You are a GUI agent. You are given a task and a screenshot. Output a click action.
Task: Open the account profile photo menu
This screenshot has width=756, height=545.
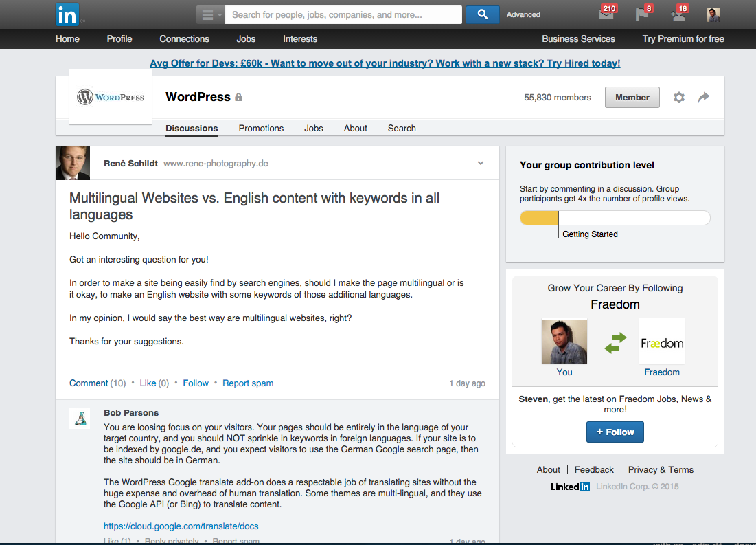pos(713,15)
